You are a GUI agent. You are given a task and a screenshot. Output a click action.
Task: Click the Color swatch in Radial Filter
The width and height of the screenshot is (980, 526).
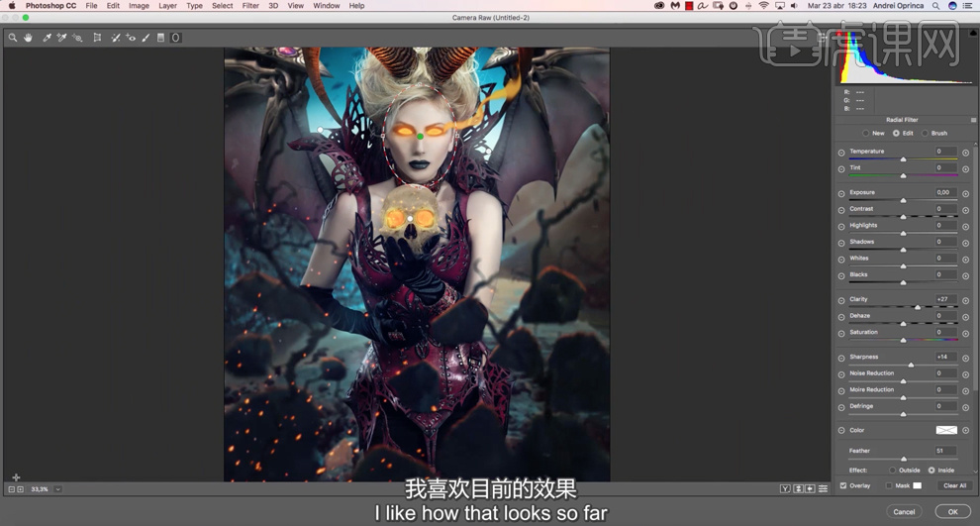coord(946,430)
